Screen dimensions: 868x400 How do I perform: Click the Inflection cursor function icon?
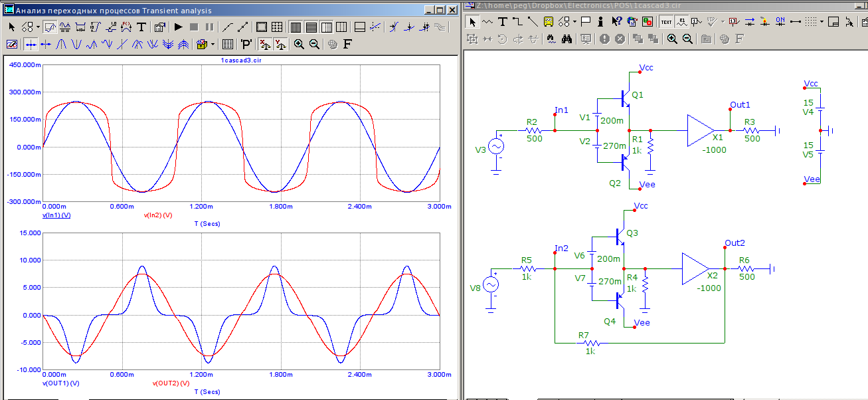122,45
